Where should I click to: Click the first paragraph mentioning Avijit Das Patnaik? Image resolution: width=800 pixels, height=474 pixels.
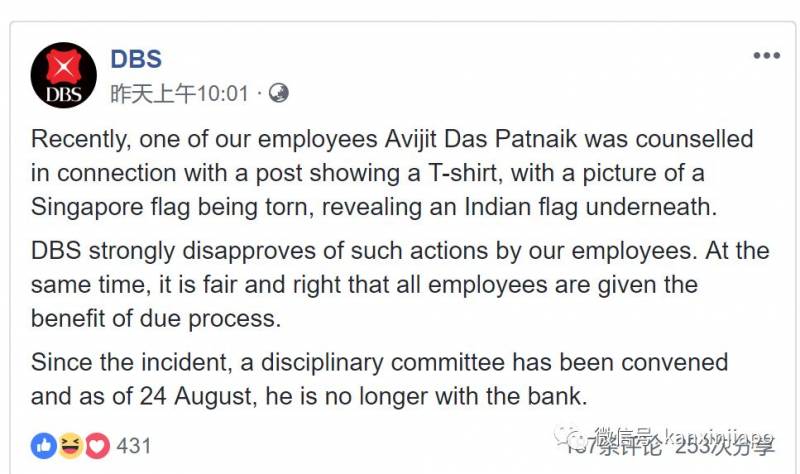pos(390,171)
